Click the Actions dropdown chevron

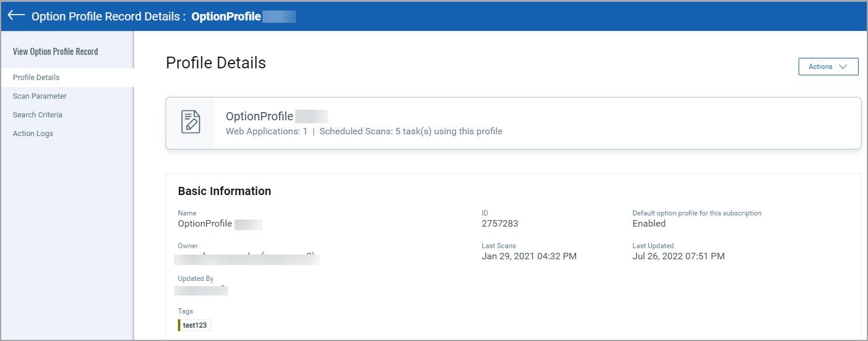842,66
